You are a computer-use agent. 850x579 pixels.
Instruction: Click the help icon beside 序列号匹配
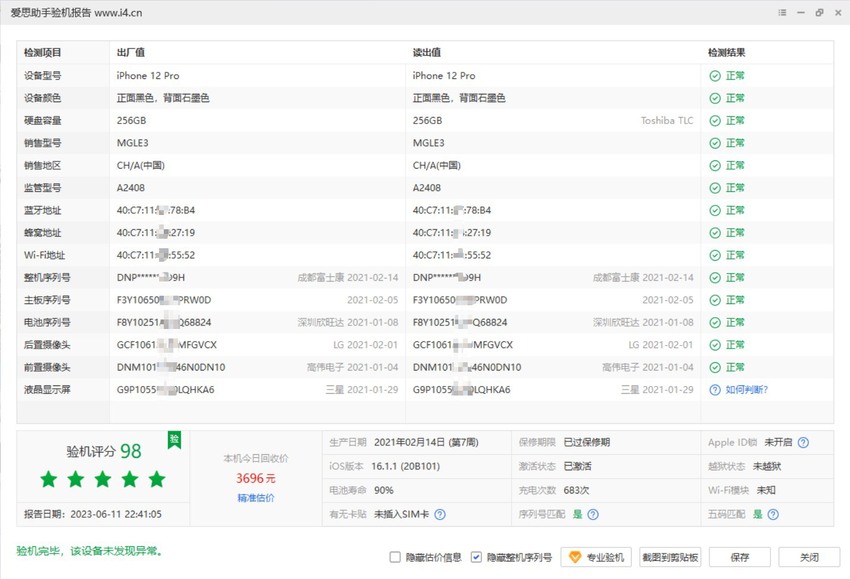click(x=593, y=514)
